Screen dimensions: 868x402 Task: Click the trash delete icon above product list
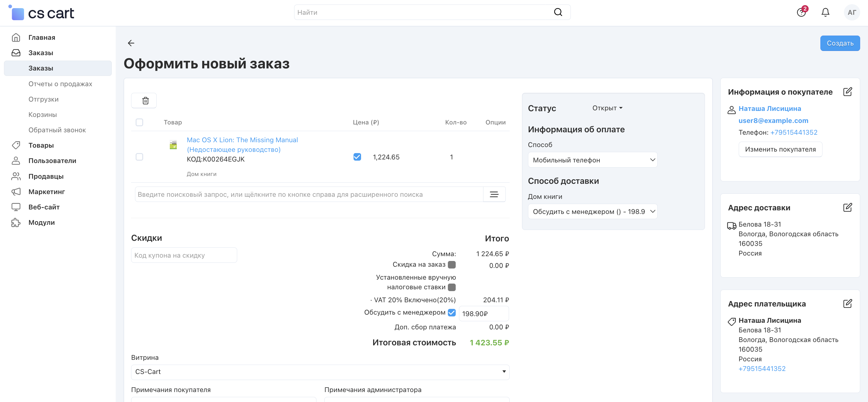click(145, 100)
